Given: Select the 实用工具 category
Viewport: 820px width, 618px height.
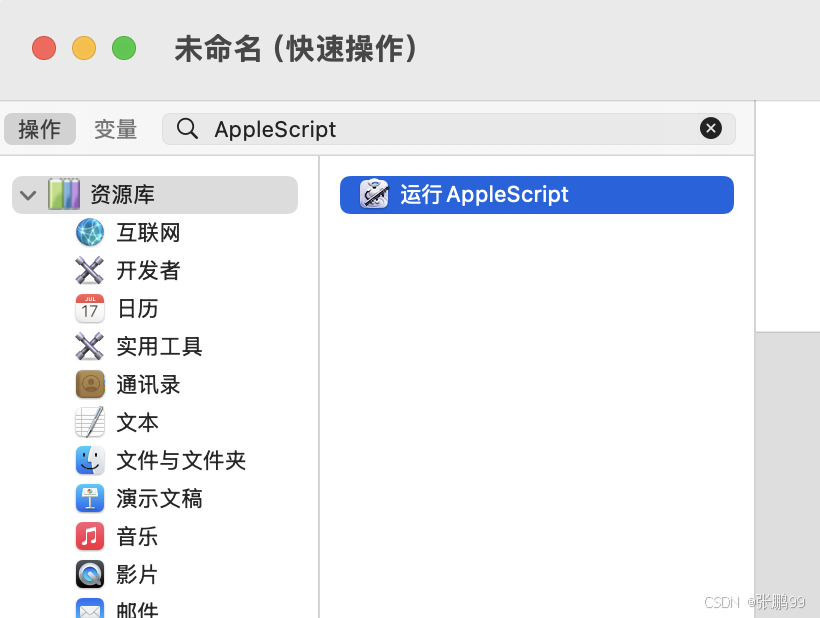Looking at the screenshot, I should [x=160, y=346].
